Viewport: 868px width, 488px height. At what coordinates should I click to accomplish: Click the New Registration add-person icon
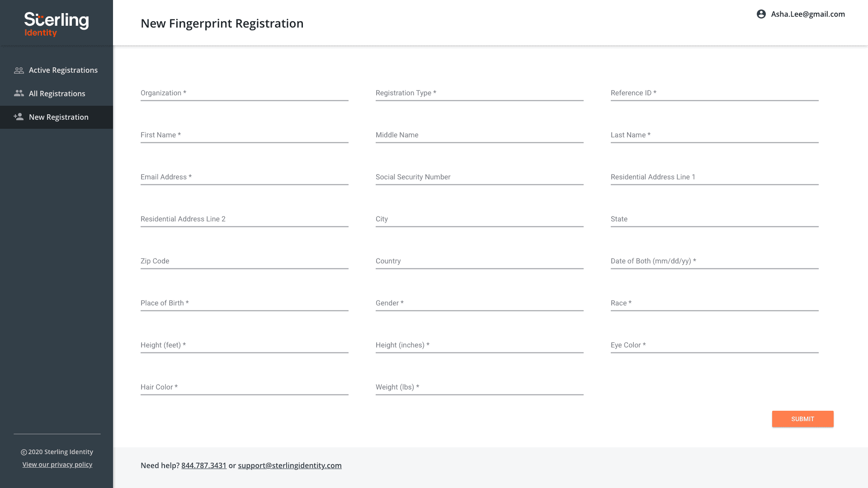[x=19, y=117]
